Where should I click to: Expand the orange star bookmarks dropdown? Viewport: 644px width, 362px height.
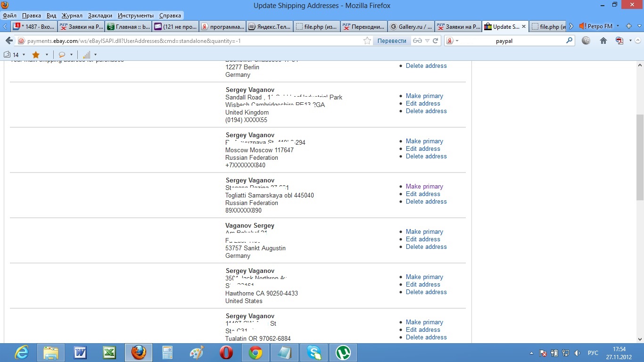coord(47,55)
